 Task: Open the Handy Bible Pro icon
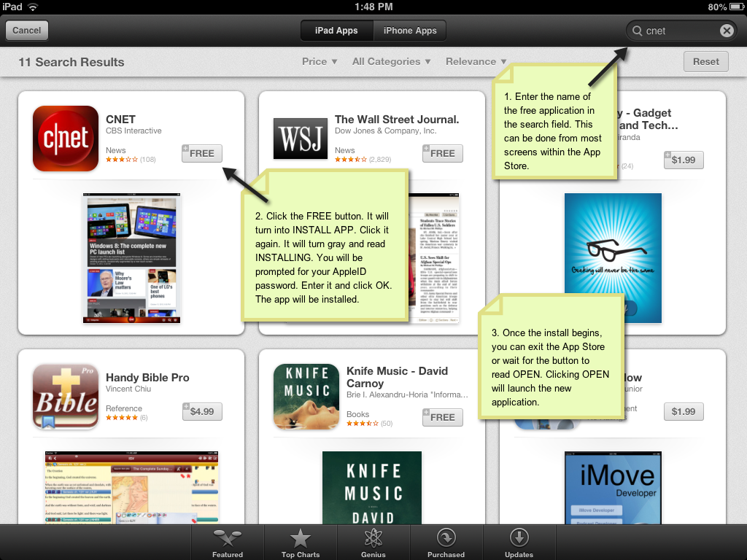[x=66, y=396]
